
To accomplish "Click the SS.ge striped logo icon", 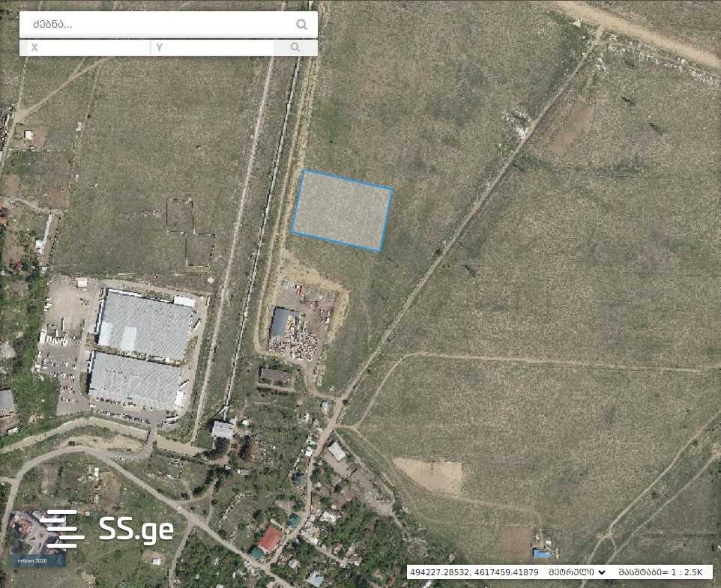I will click(61, 529).
